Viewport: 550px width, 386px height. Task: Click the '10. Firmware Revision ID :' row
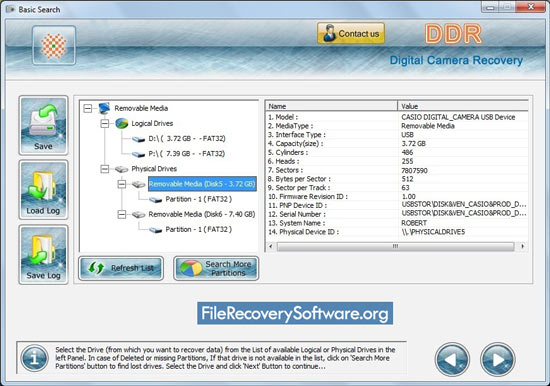pos(397,197)
